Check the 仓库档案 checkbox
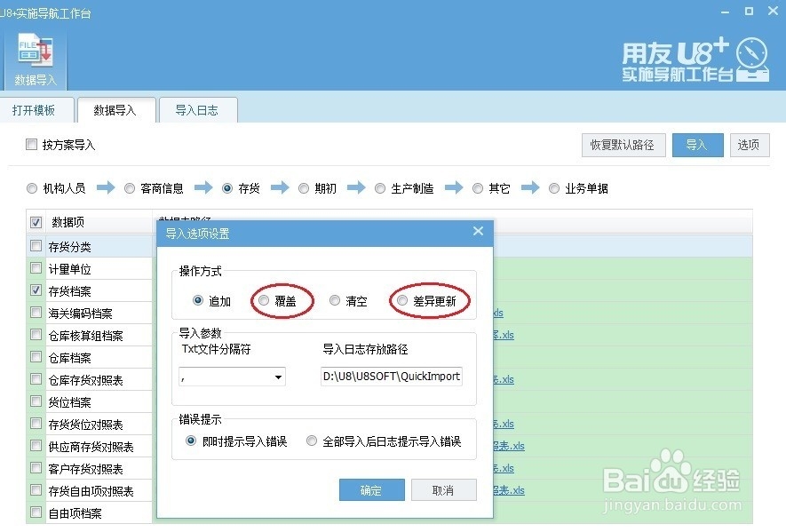The width and height of the screenshot is (786, 532). [x=36, y=356]
